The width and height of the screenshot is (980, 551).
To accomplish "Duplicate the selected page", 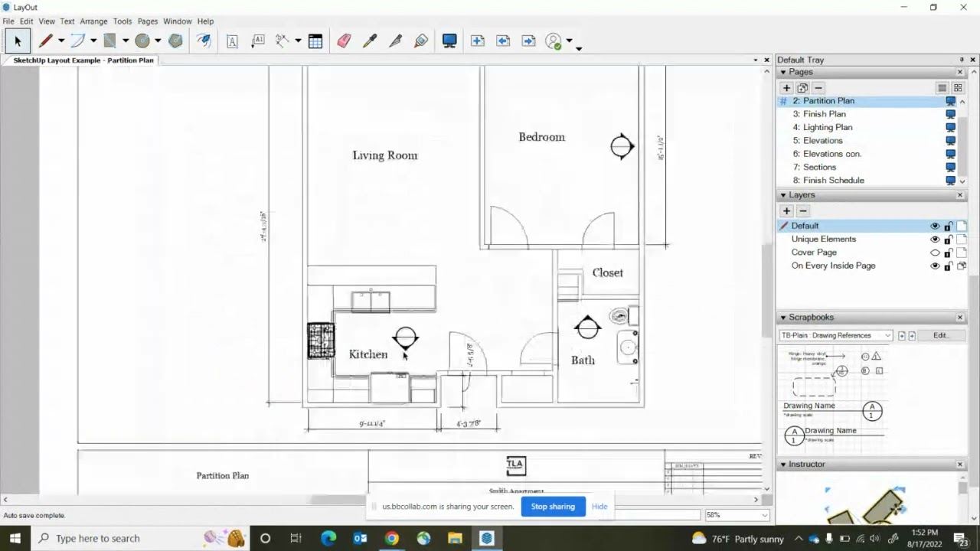I will click(802, 88).
